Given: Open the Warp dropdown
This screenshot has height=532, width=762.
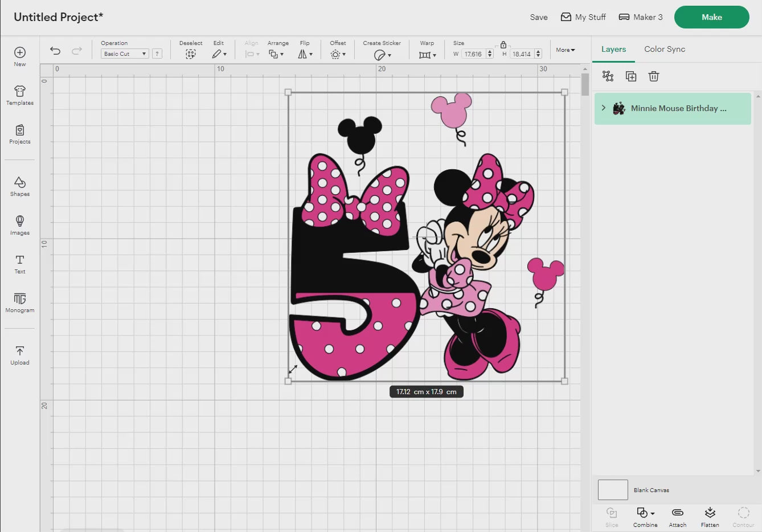Looking at the screenshot, I should coord(427,55).
